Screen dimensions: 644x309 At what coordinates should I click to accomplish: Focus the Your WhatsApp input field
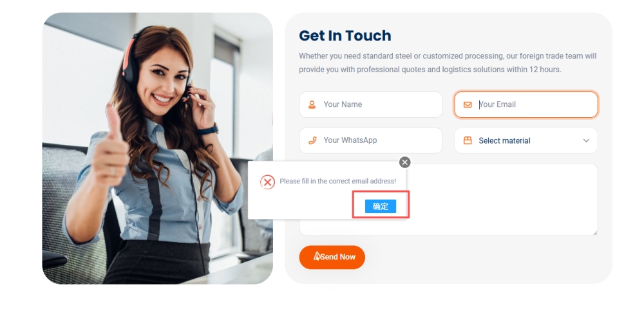pyautogui.click(x=371, y=140)
